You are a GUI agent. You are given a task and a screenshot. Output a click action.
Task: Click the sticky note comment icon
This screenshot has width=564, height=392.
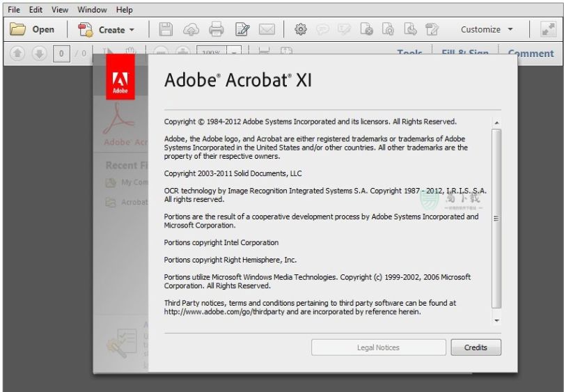(322, 29)
